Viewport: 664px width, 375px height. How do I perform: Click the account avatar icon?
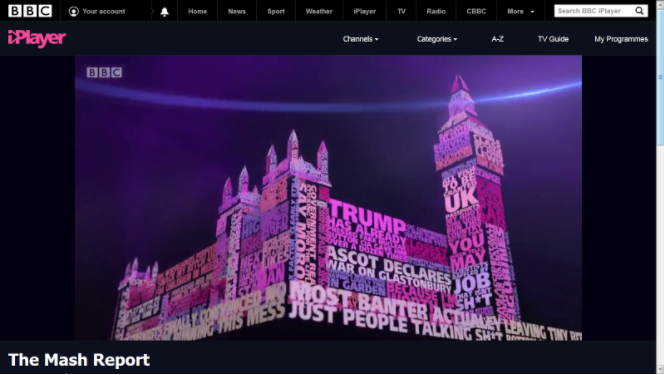pyautogui.click(x=74, y=11)
